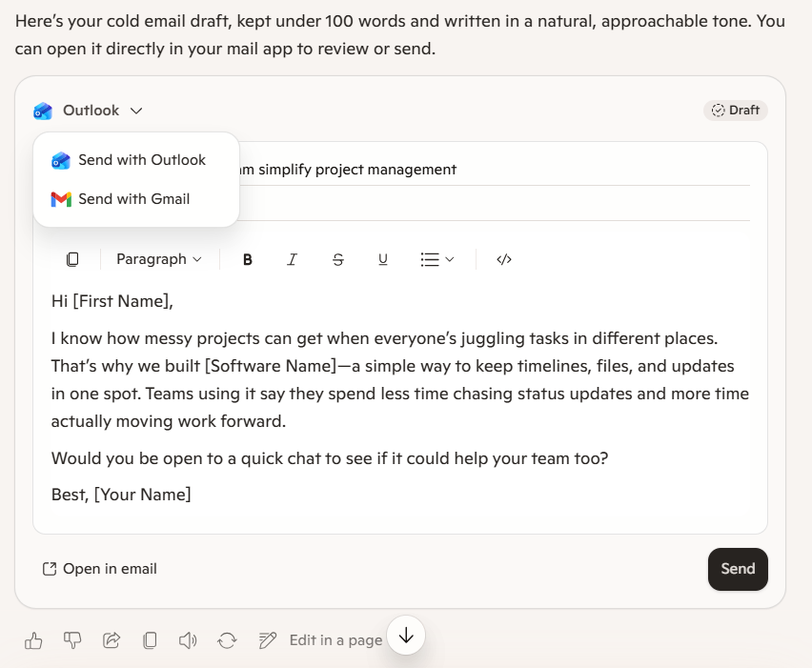Open the Paragraph style dropdown

159,259
